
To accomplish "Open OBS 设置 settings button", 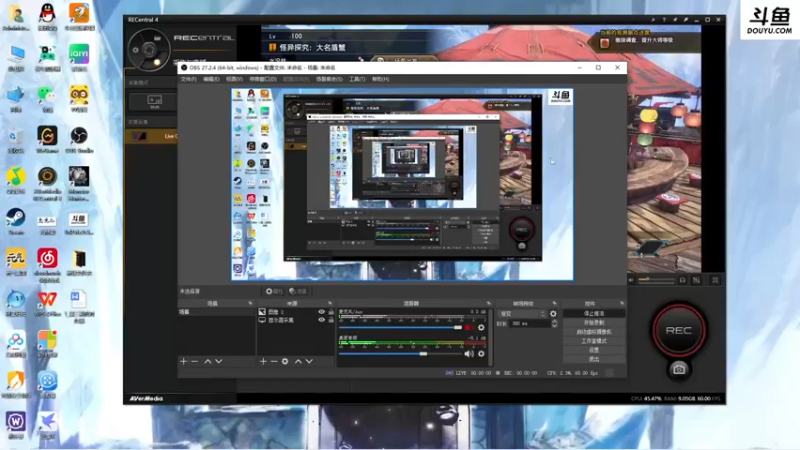I will pyautogui.click(x=594, y=350).
